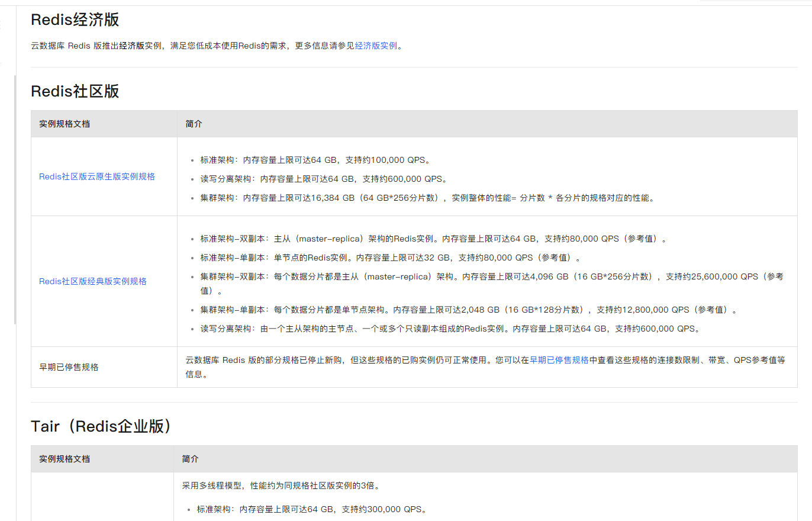Open the 经济版实例 link
Screen dimensions: 812x521
[376, 46]
